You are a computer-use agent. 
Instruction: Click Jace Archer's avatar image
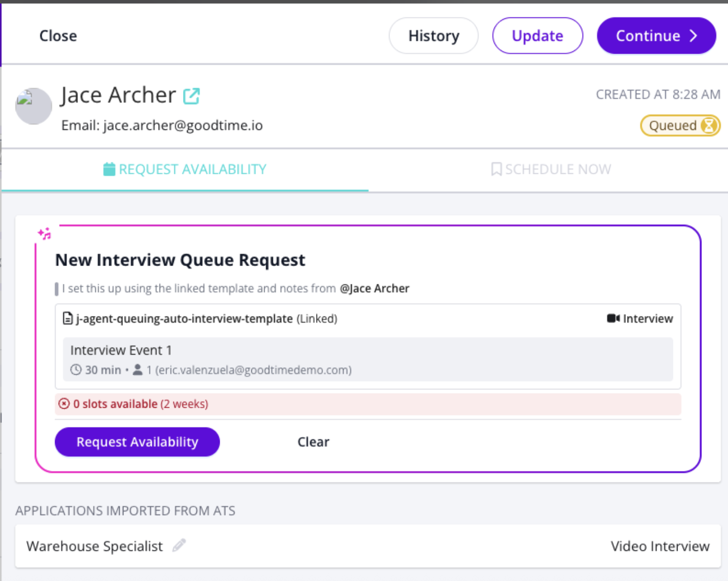(34, 106)
